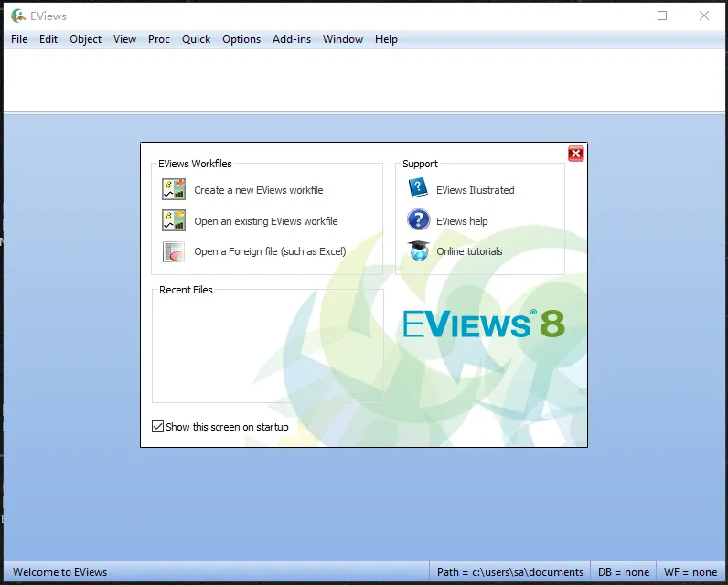Uncheck Show this screen on startup
Viewport: 728px width, 585px height.
pos(157,426)
